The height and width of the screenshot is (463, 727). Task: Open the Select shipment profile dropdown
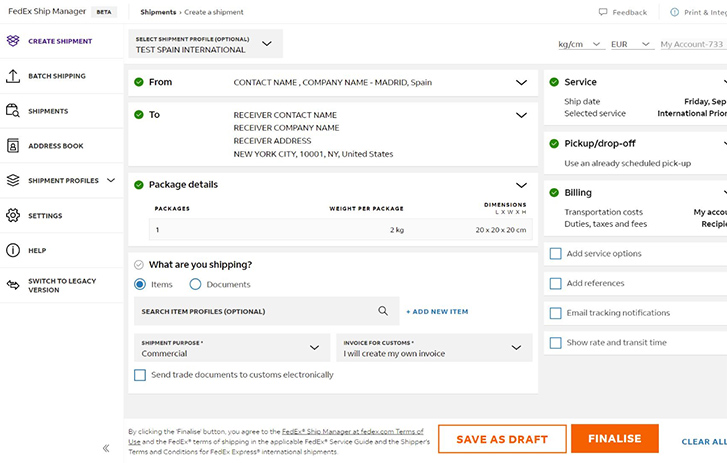tap(205, 44)
